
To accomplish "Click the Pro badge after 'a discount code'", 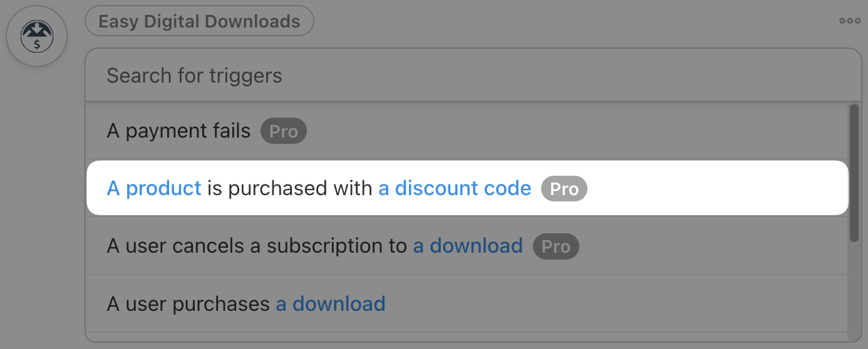I will (564, 189).
